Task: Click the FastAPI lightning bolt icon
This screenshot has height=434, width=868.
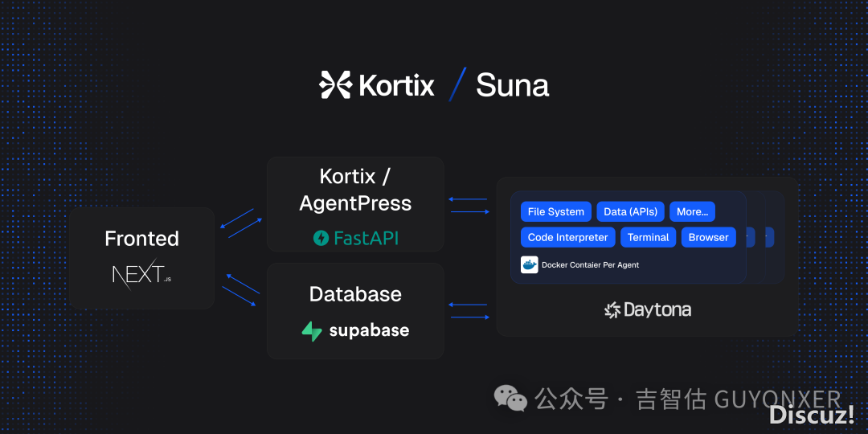Action: [321, 239]
